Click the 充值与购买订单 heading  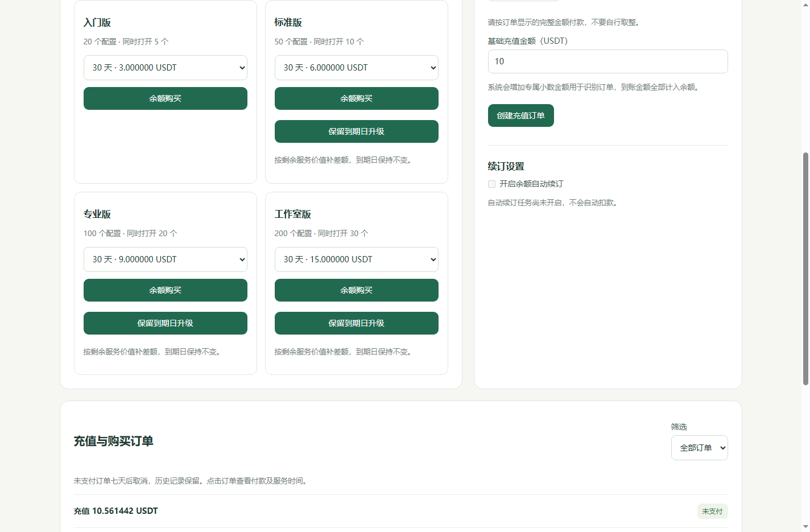tap(114, 442)
